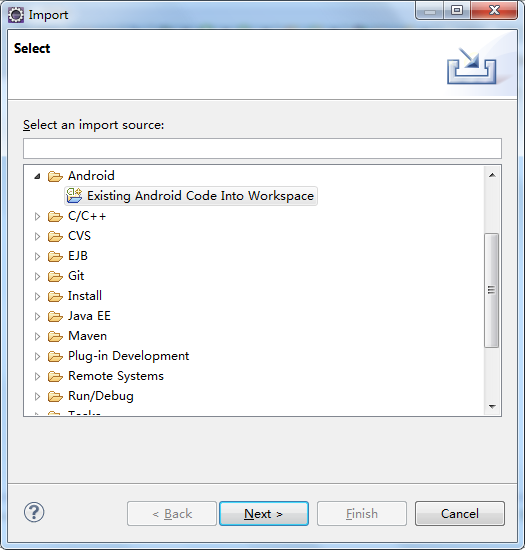Select the EJB tree item

tap(78, 256)
